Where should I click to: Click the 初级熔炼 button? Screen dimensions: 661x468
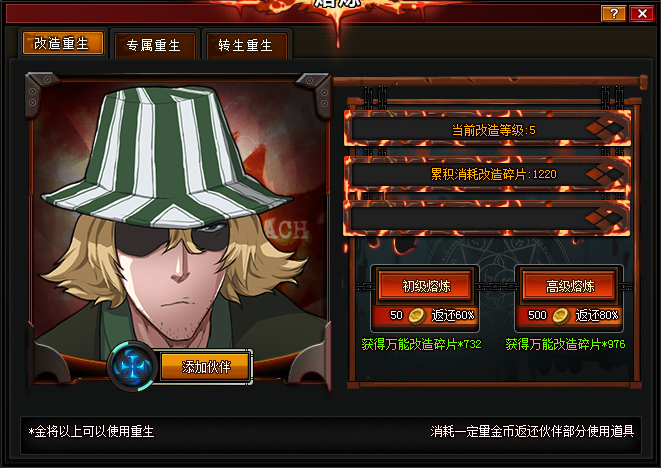[426, 286]
